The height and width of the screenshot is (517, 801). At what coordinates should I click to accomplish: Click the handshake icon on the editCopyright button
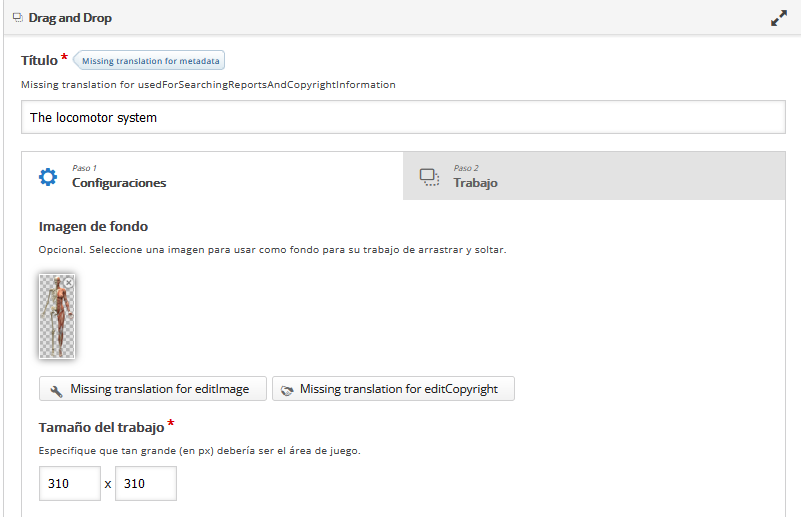pyautogui.click(x=287, y=390)
